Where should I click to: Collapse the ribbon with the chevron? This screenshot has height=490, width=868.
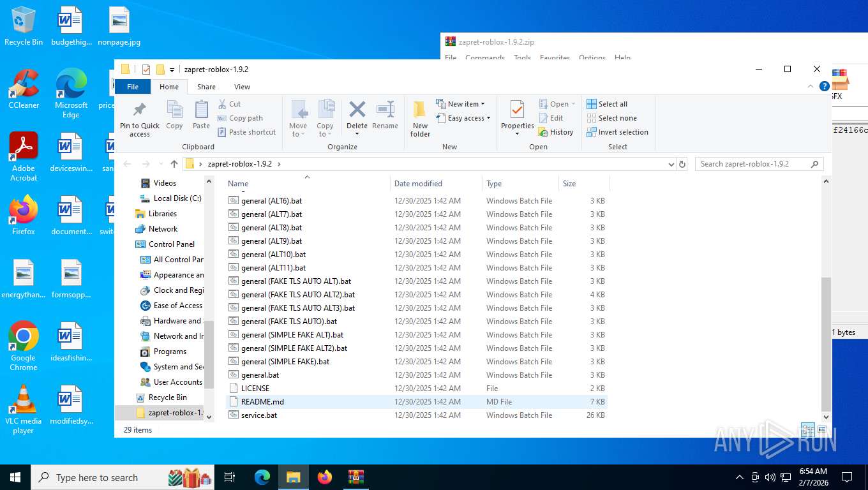click(812, 87)
